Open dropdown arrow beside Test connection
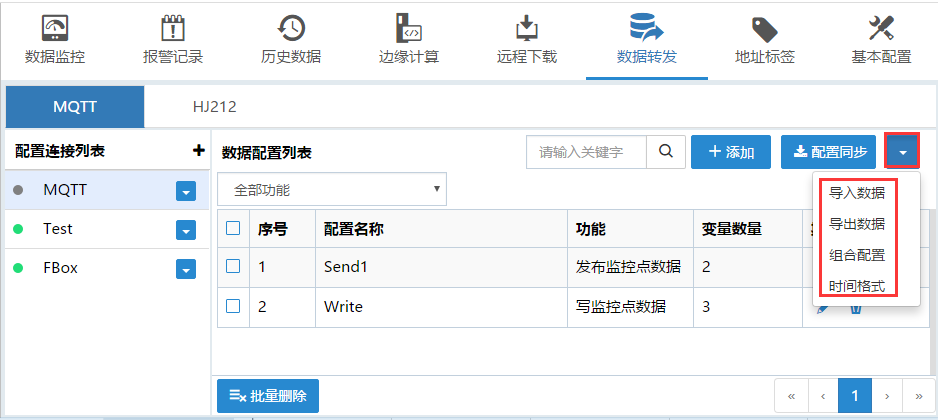This screenshot has width=942, height=420. 185,230
